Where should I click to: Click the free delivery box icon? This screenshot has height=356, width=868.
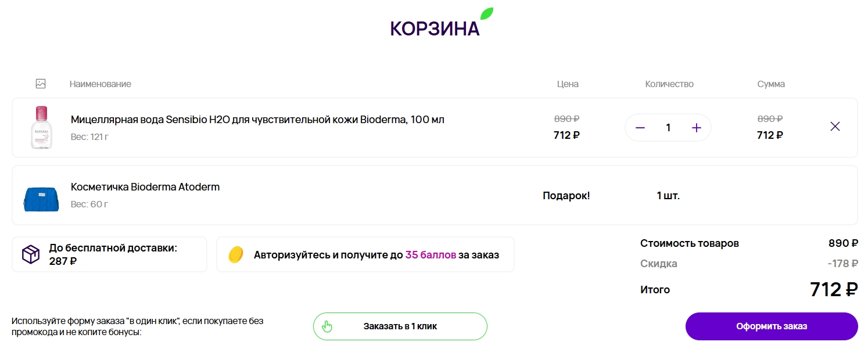pos(31,254)
